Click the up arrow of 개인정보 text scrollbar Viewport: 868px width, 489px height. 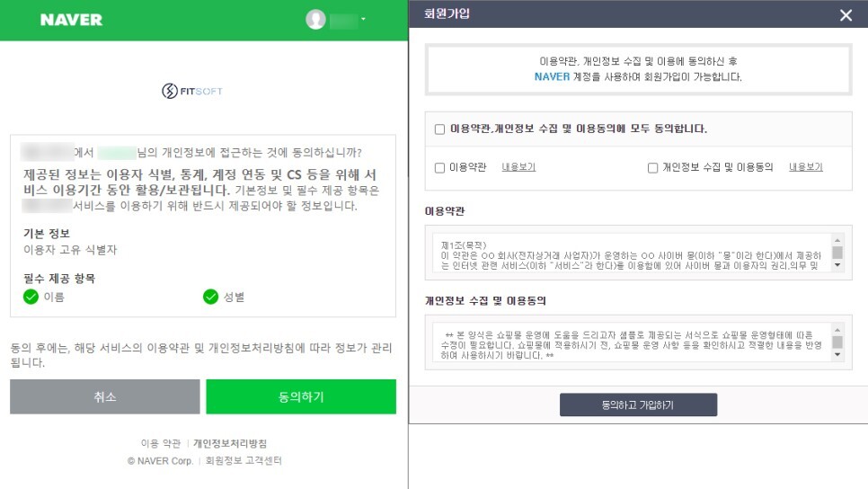pos(837,330)
